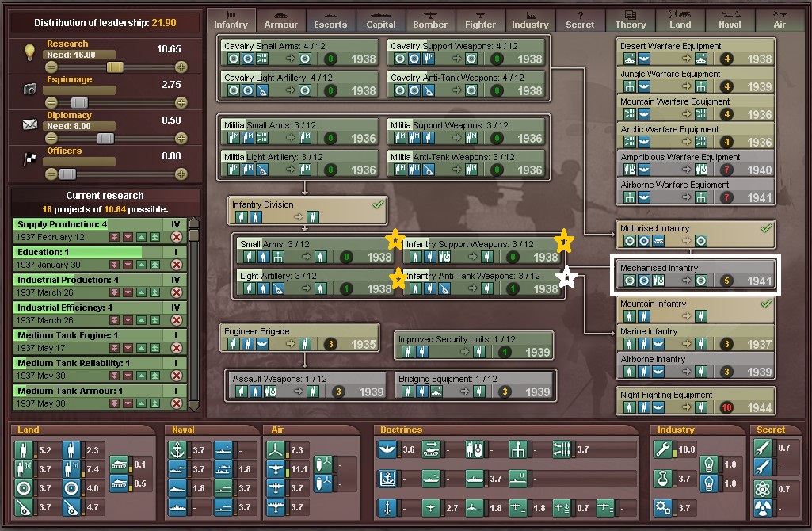Click the Secret nuclear radiation icon
This screenshot has width=812, height=531.
(762, 507)
